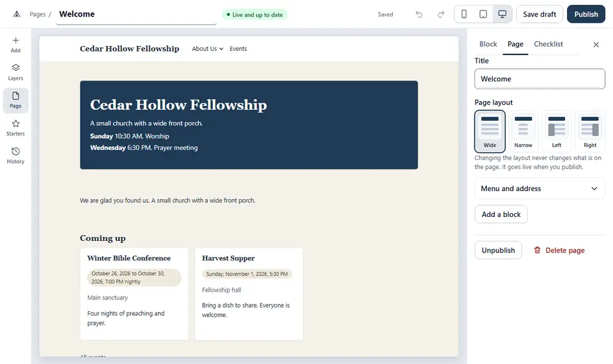This screenshot has height=364, width=613.
Task: Close the right settings panel
Action: (596, 45)
